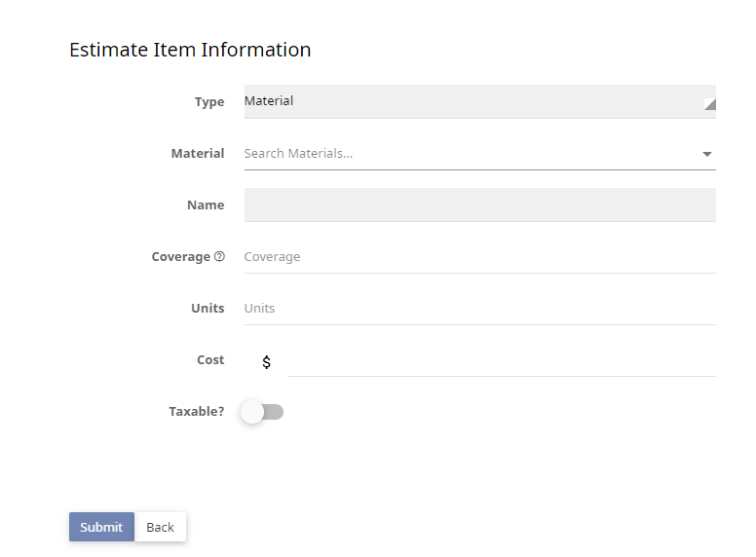Image resolution: width=756 pixels, height=557 pixels.
Task: Toggle the Taxable switch
Action: point(262,412)
